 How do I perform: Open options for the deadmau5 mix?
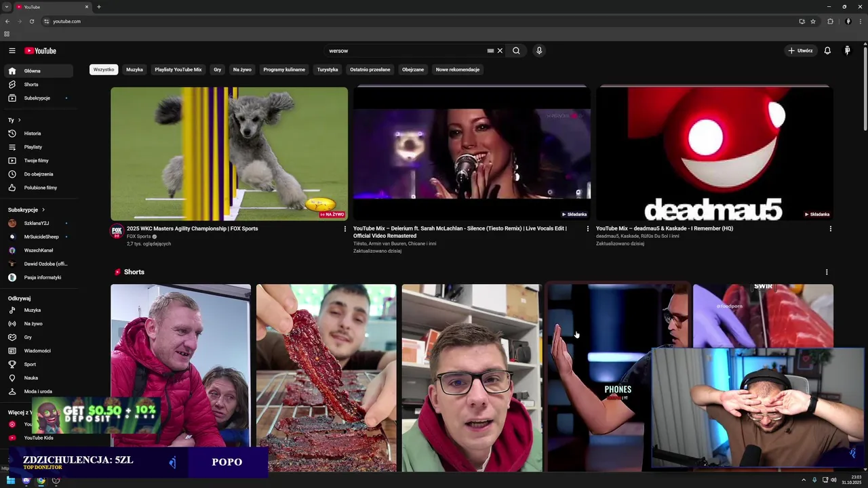(x=831, y=229)
